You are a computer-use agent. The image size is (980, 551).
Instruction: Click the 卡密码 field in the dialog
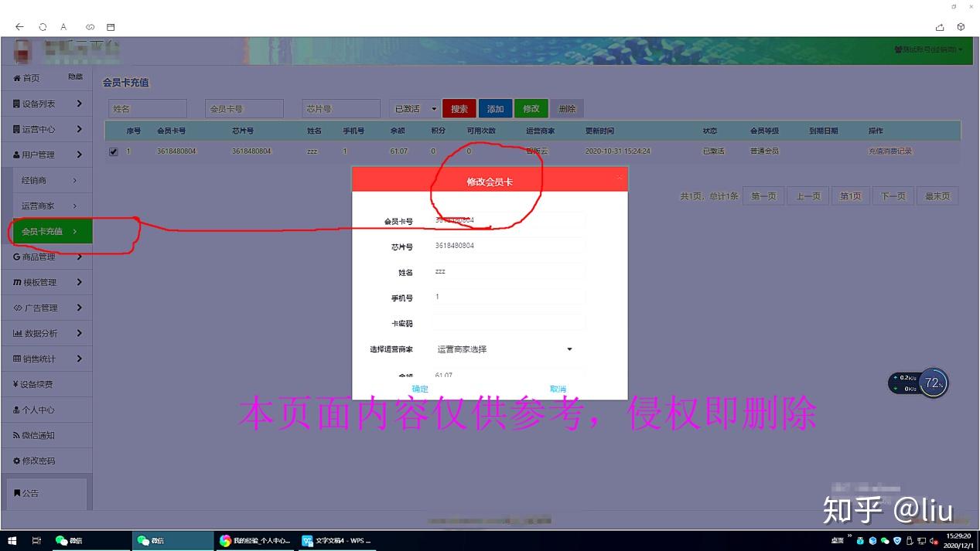click(508, 323)
